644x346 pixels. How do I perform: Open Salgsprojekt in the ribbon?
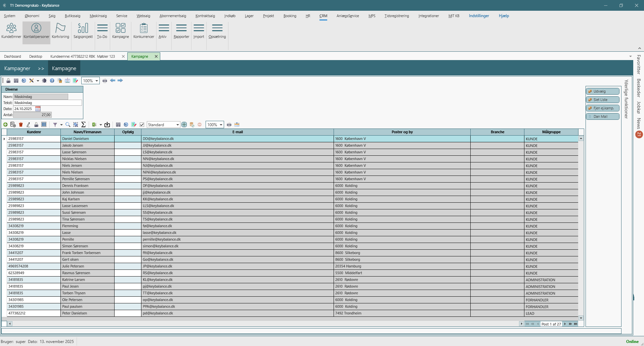[x=83, y=31]
